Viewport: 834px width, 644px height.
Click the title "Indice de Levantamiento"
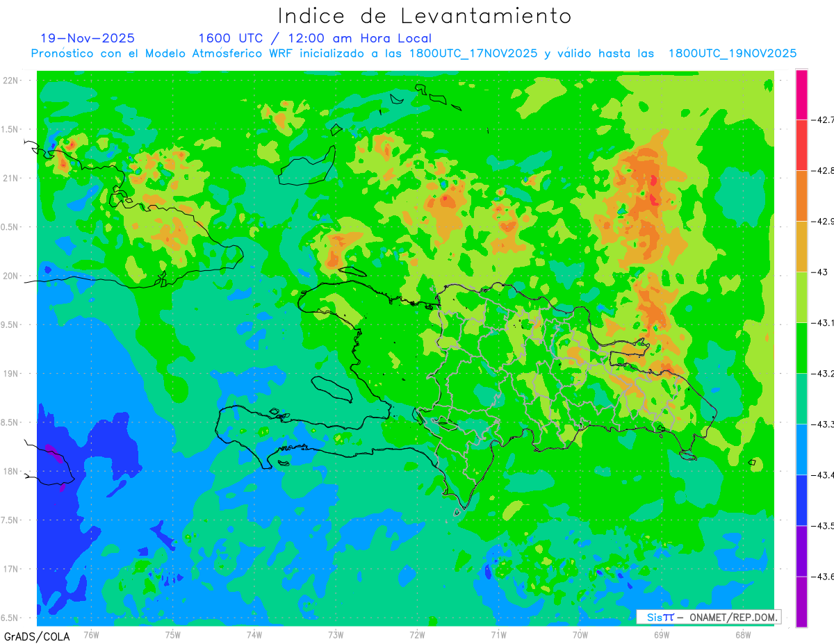(x=425, y=15)
